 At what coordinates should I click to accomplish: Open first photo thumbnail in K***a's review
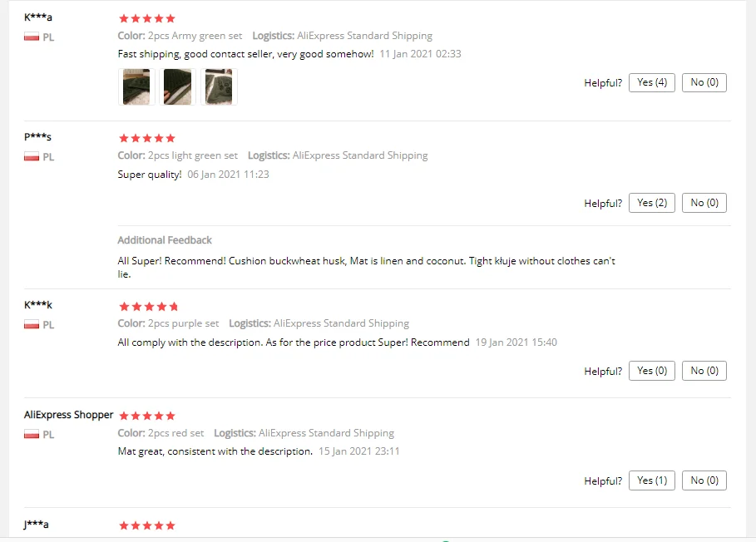tap(136, 86)
